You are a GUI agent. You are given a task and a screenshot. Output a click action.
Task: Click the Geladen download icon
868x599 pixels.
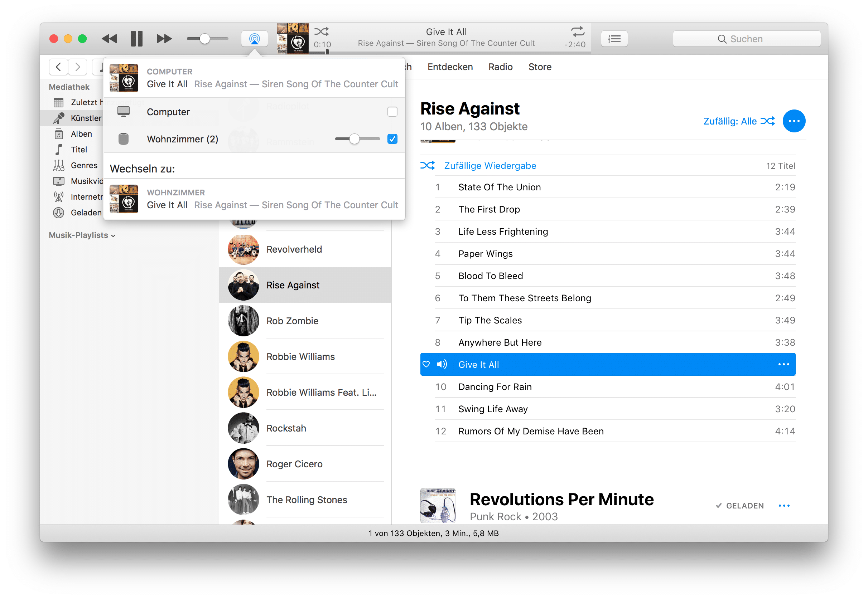(x=59, y=213)
